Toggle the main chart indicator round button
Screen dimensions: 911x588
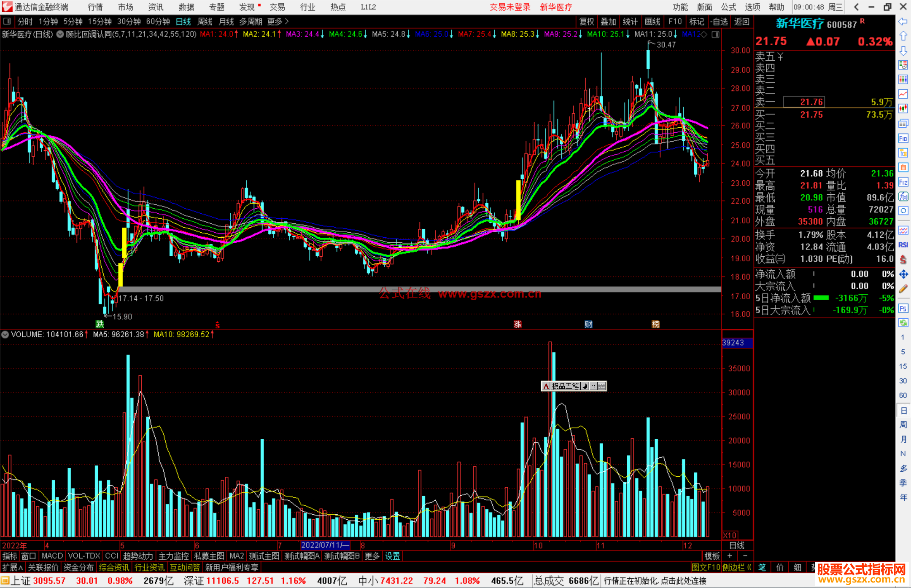tap(60, 34)
